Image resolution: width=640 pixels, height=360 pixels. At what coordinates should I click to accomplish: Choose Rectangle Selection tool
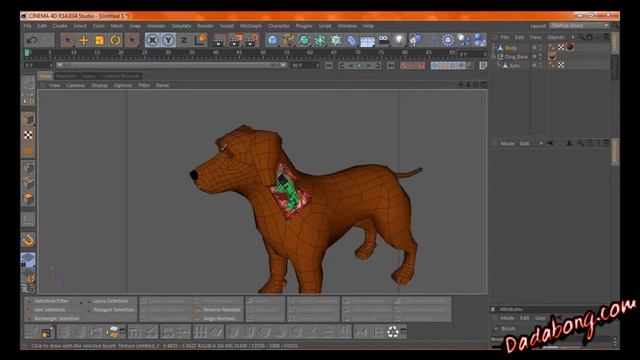57,318
